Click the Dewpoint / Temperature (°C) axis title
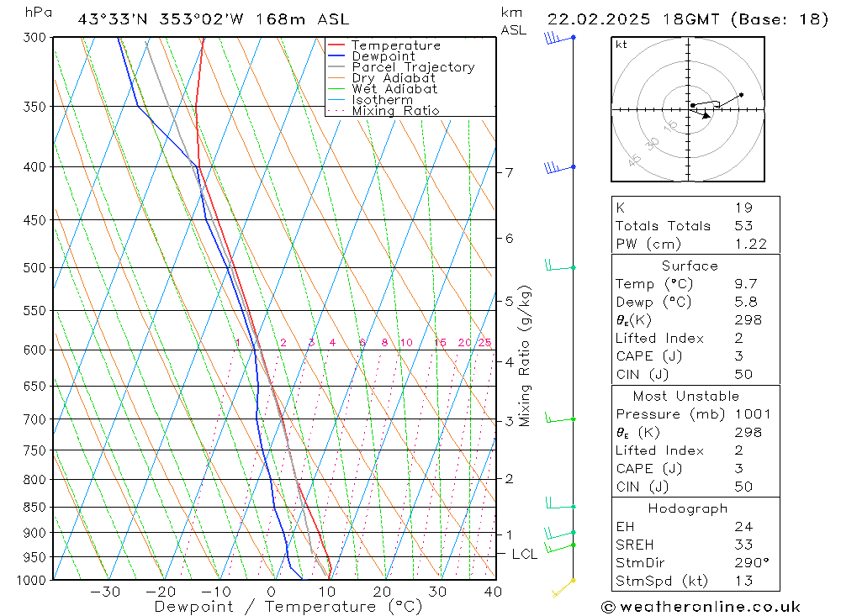This screenshot has width=841, height=616. (288, 607)
